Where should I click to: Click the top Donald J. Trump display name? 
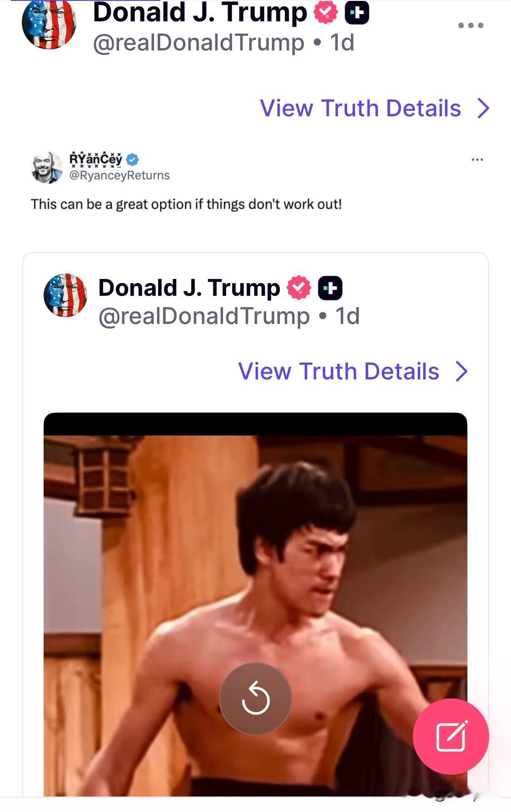pyautogui.click(x=200, y=13)
